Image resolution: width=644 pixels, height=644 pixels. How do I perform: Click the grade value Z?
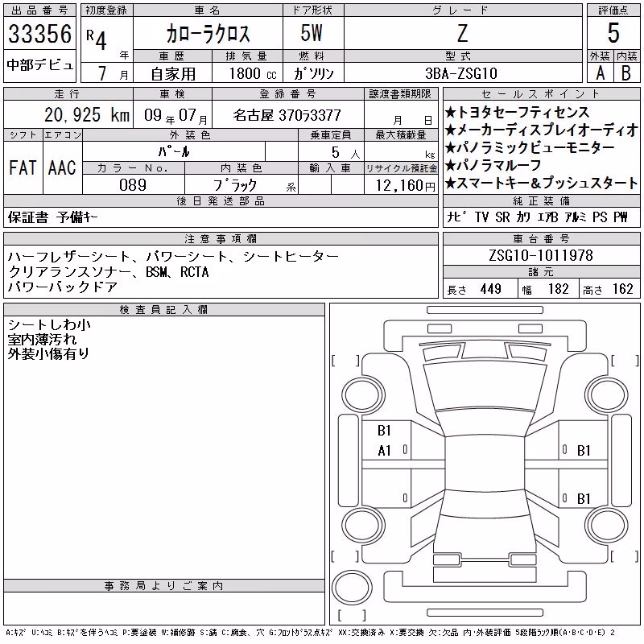[462, 33]
